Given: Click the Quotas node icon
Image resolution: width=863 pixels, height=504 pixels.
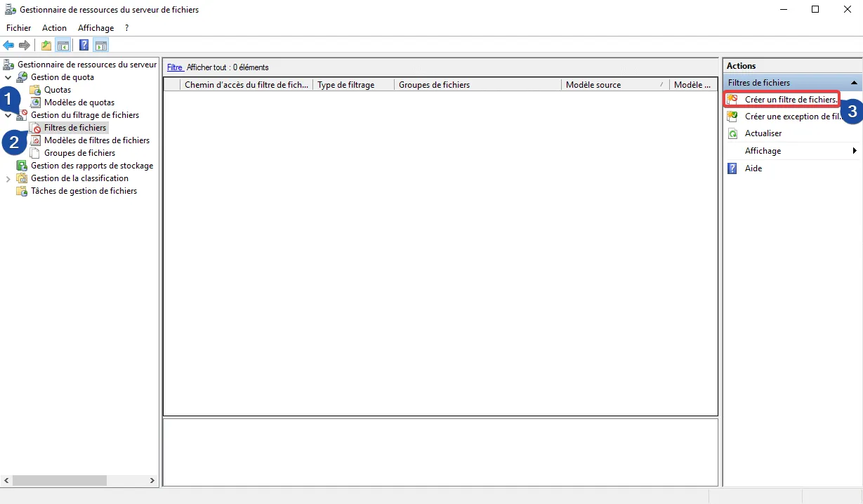Looking at the screenshot, I should 35,90.
